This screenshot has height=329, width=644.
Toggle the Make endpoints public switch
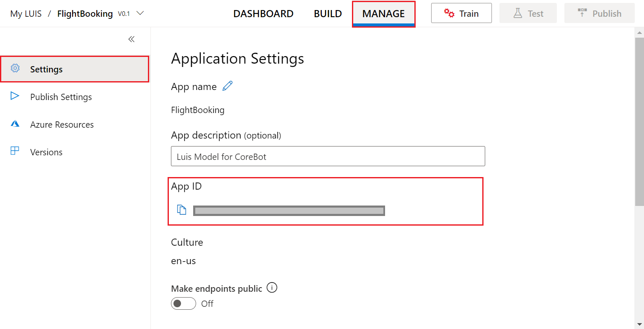coord(184,303)
